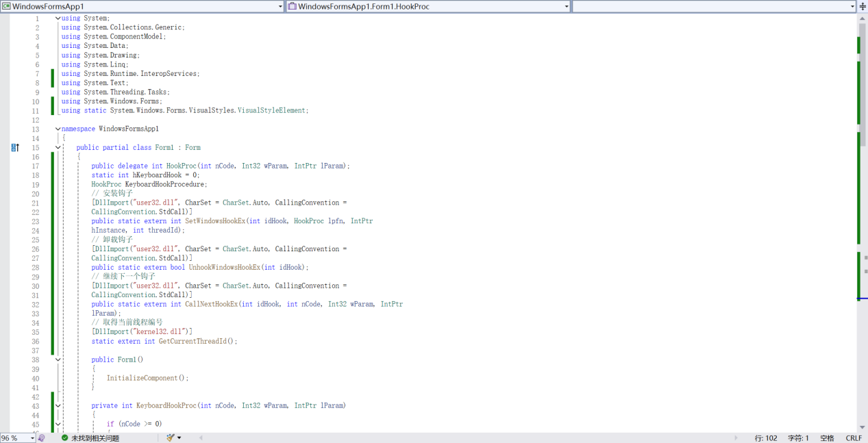868x443 pixels.
Task: Click the comment // 继续下一个钩子
Action: click(x=123, y=277)
